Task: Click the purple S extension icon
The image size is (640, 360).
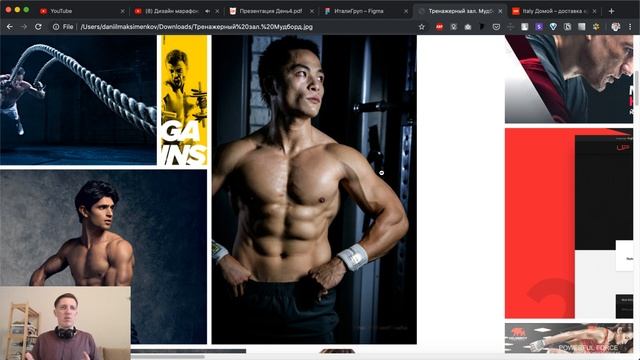Action: coord(539,27)
